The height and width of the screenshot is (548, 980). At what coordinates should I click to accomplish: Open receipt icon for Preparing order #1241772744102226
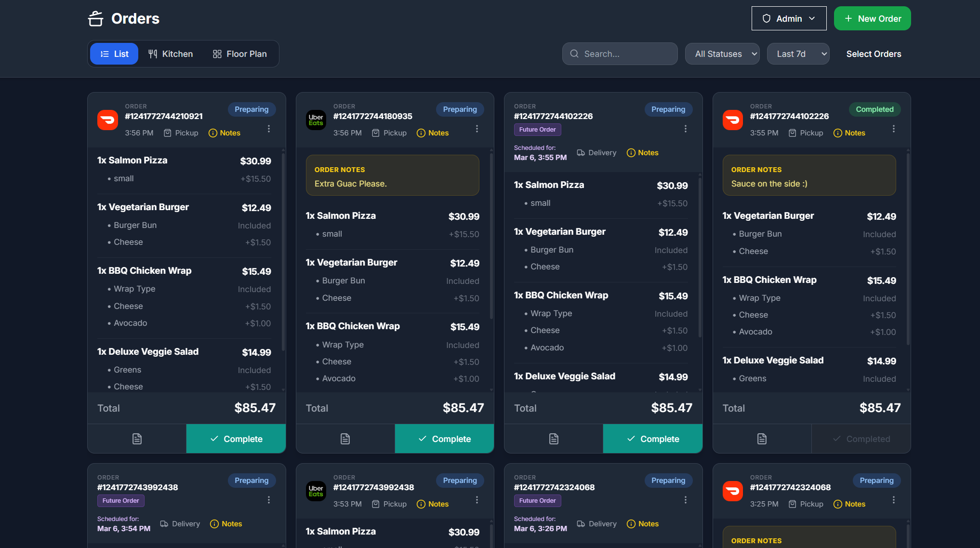coord(554,439)
